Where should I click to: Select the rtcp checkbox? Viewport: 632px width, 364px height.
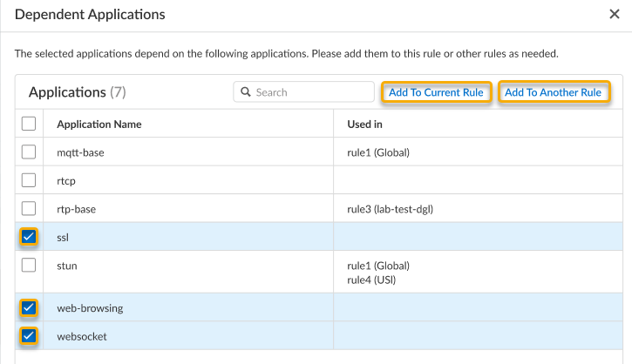pos(29,180)
